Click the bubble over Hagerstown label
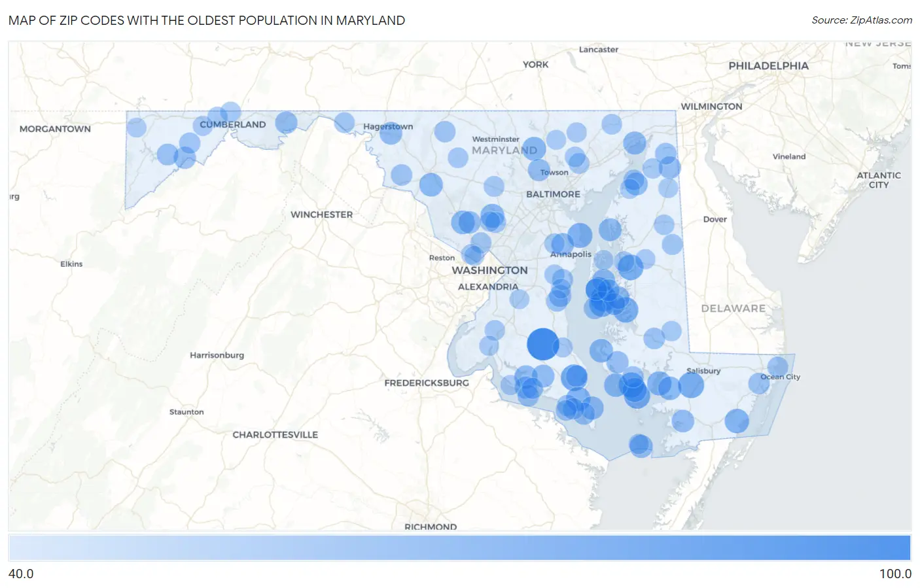 coord(391,133)
